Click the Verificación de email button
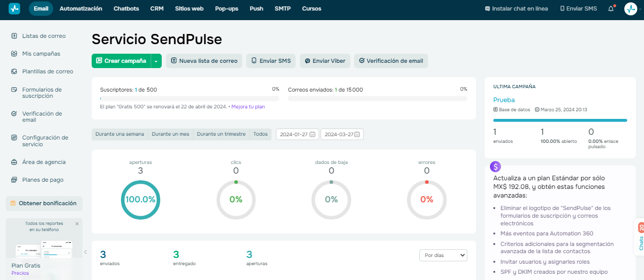Image resolution: width=644 pixels, height=280 pixels. (391, 61)
